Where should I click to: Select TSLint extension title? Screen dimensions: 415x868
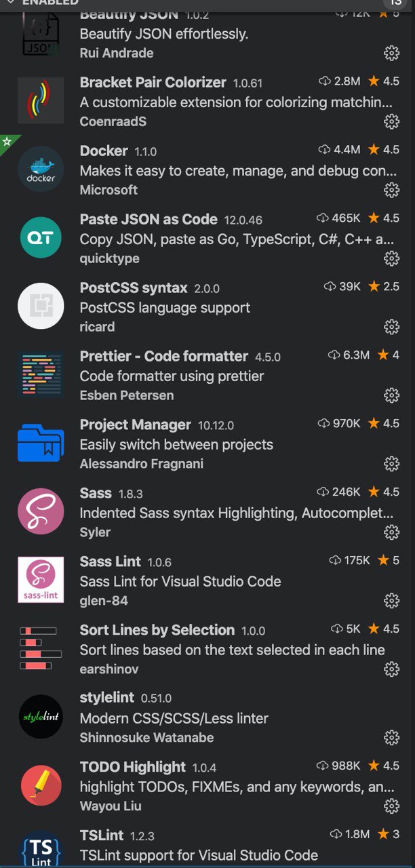102,835
